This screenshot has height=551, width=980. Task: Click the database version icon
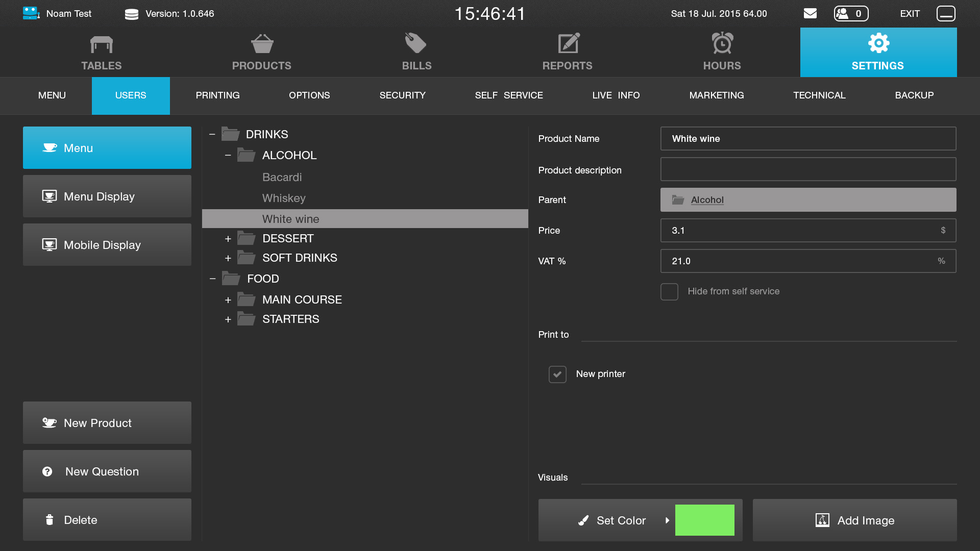(132, 14)
